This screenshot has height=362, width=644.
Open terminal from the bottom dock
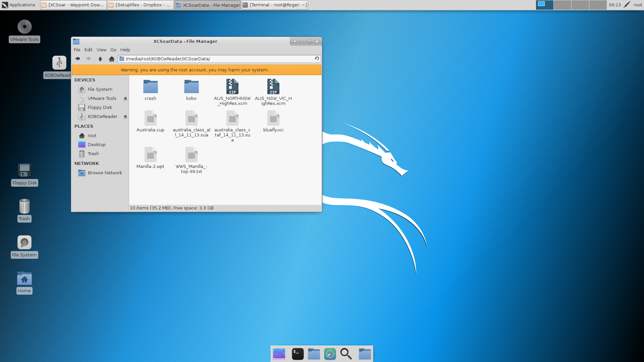click(298, 354)
